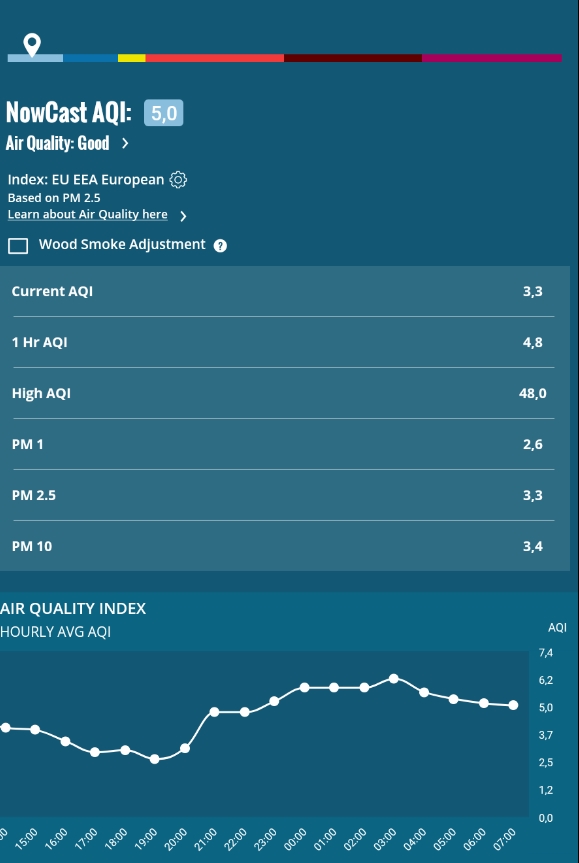Select the yellow segment of AQI color bar

pyautogui.click(x=132, y=58)
